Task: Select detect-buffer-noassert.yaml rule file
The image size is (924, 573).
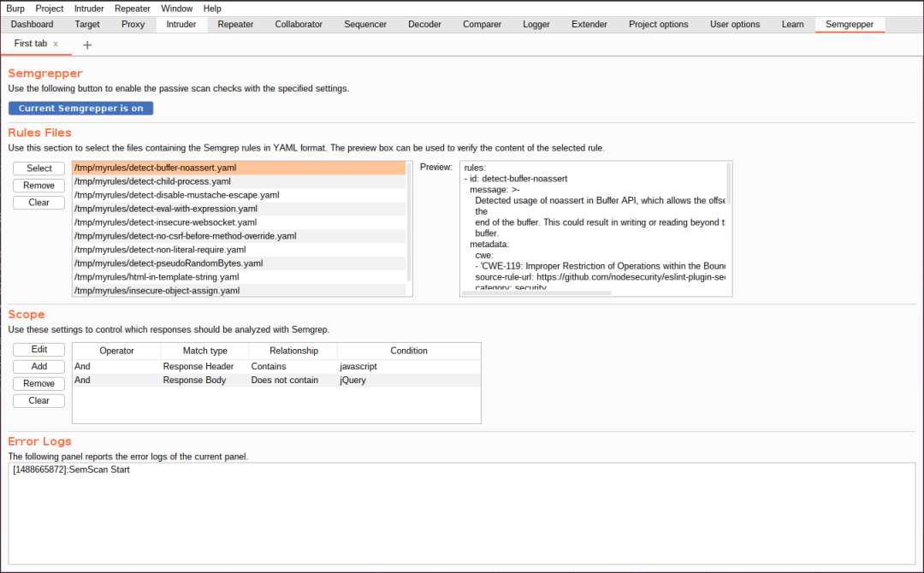Action: (x=239, y=168)
